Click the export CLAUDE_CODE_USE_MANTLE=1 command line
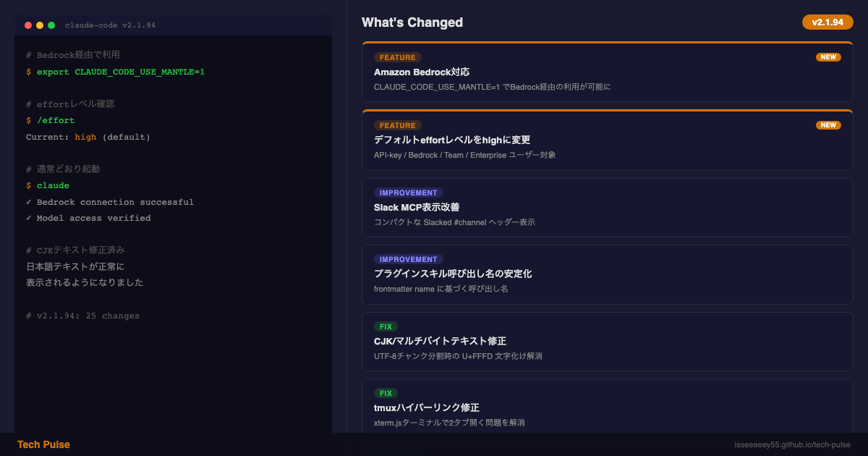 pyautogui.click(x=120, y=72)
